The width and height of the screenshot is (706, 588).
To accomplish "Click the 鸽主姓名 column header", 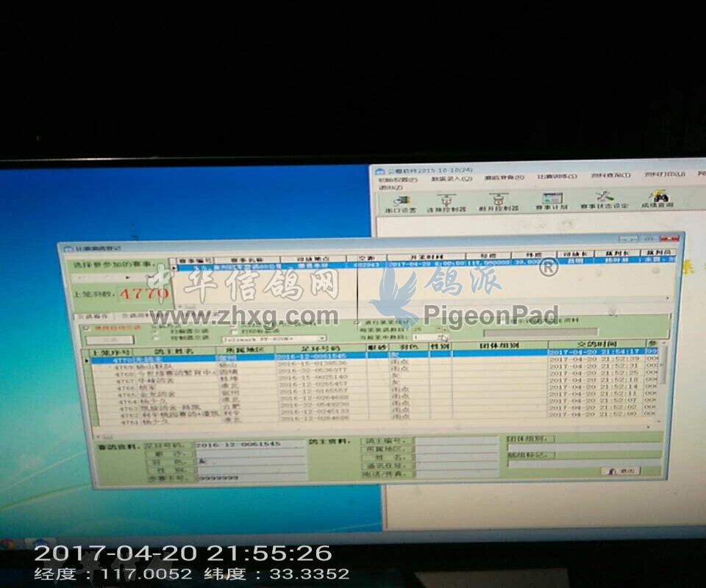I will coord(174,351).
